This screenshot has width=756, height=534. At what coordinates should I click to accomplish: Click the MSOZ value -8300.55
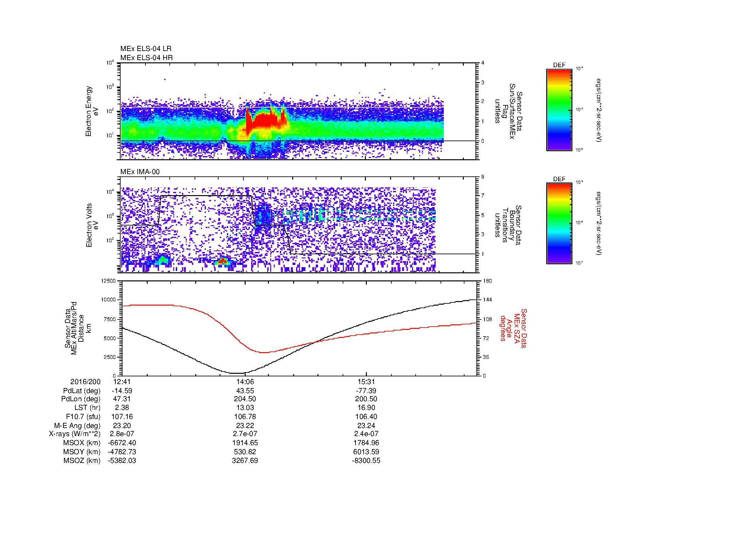point(366,461)
